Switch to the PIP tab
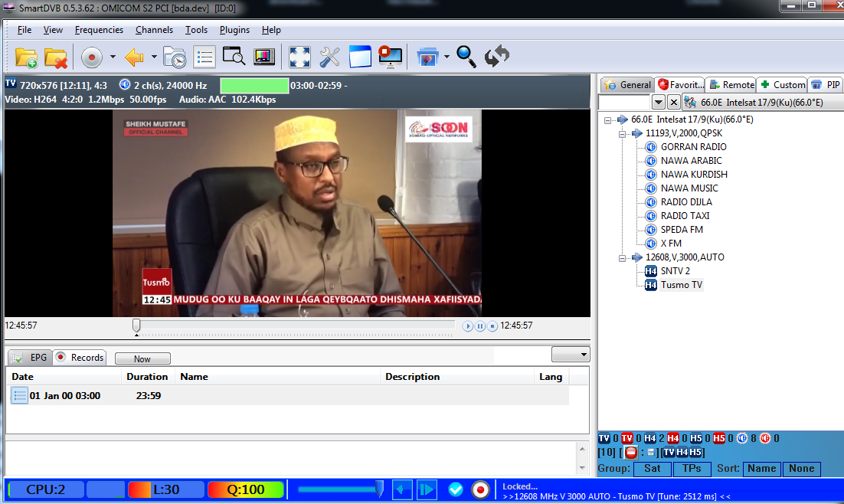The width and height of the screenshot is (844, 504). pyautogui.click(x=826, y=84)
